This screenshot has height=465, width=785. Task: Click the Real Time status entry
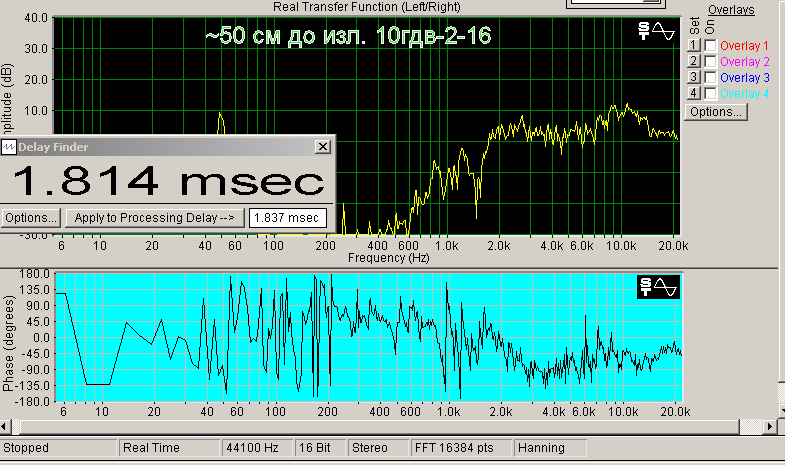click(x=170, y=448)
